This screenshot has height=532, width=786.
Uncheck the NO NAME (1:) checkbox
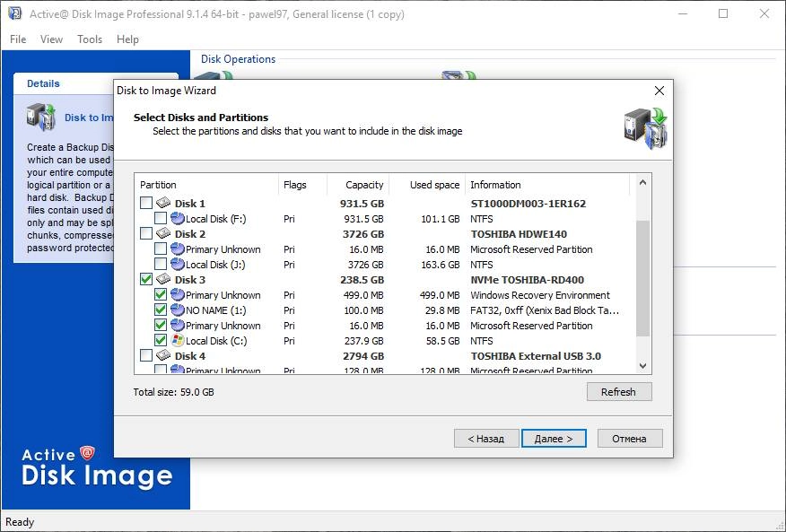(161, 310)
